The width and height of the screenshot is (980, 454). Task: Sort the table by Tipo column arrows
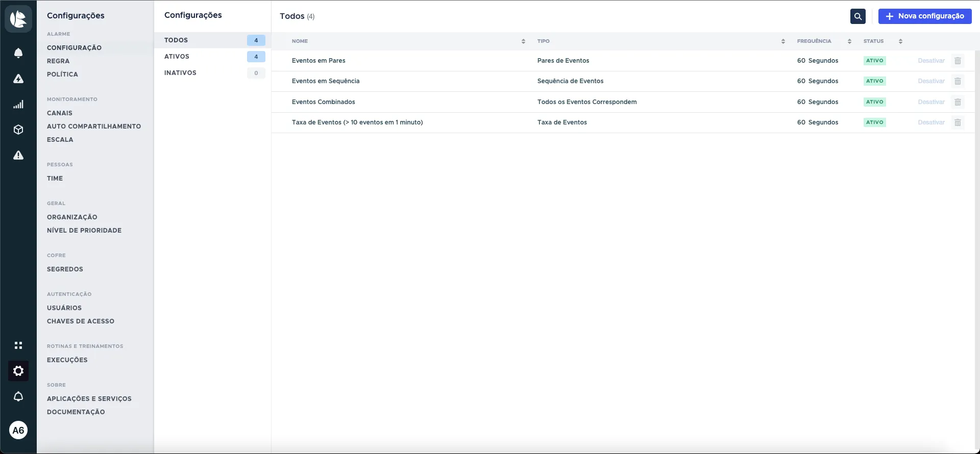[783, 41]
